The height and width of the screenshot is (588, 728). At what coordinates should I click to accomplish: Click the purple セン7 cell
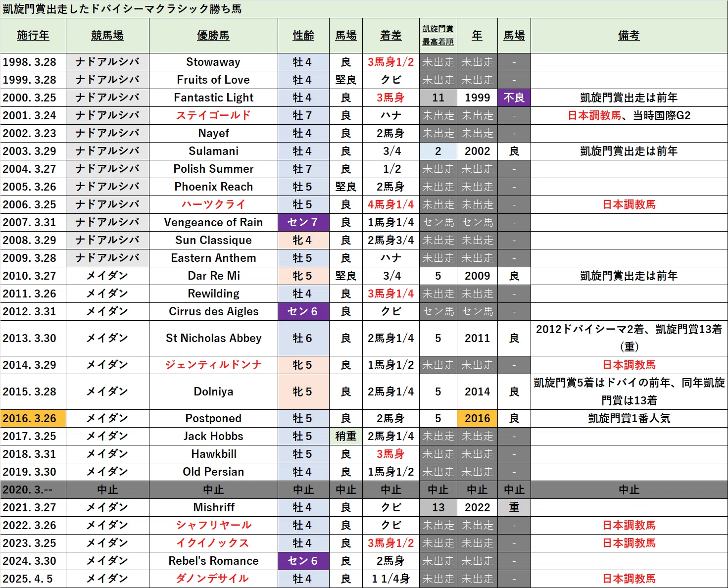coord(303,222)
